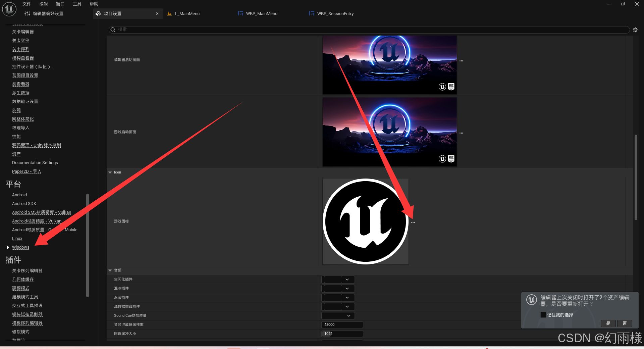Click 是 to reopen asset editors
The image size is (644, 349).
click(608, 323)
